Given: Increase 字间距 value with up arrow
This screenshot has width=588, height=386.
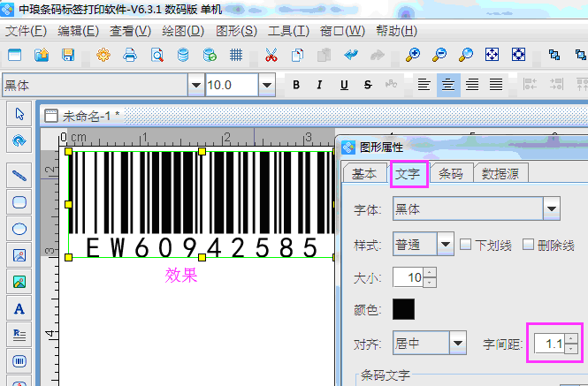Looking at the screenshot, I should (570, 338).
